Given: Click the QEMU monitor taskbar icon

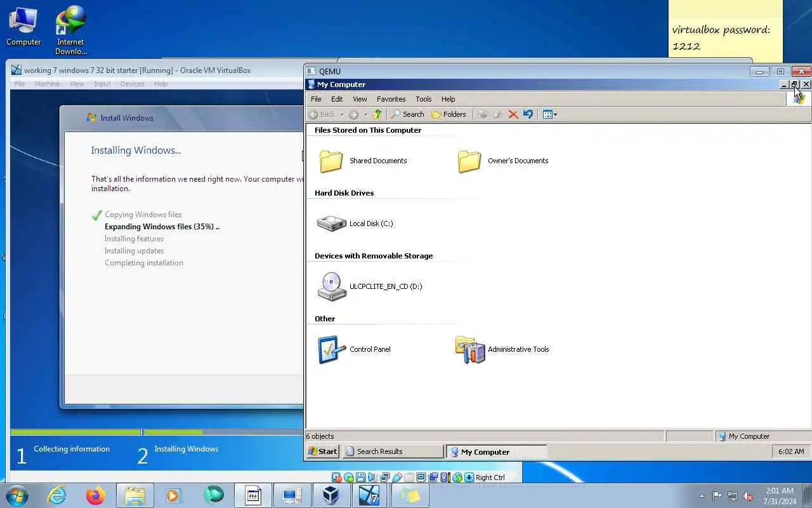Looking at the screenshot, I should (292, 495).
